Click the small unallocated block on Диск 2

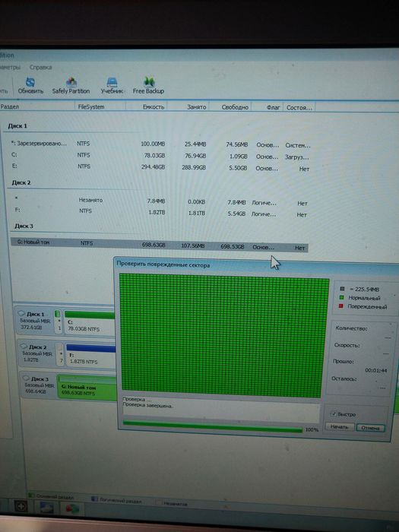(x=60, y=354)
